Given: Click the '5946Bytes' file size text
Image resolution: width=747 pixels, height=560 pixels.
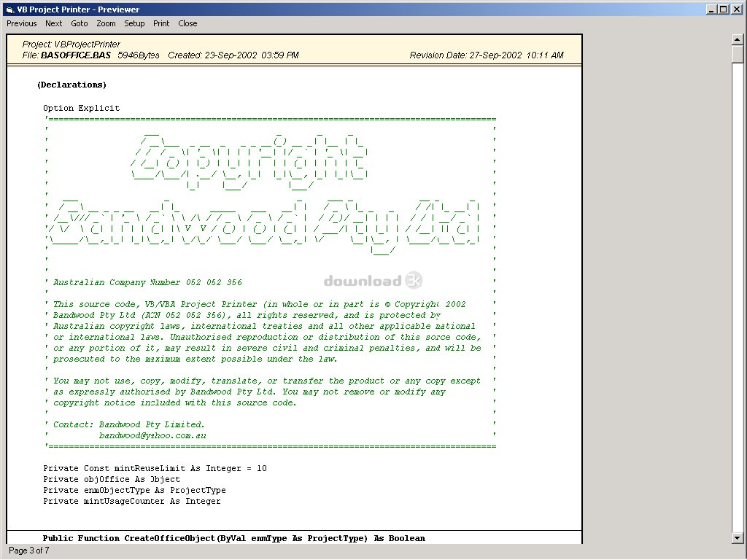Looking at the screenshot, I should click(139, 55).
